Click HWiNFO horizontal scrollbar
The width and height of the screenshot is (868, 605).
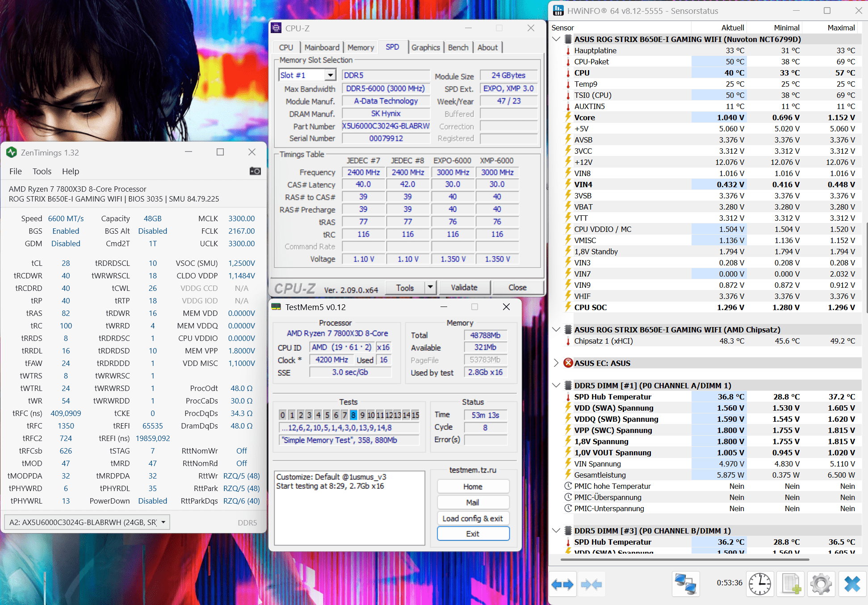point(685,559)
